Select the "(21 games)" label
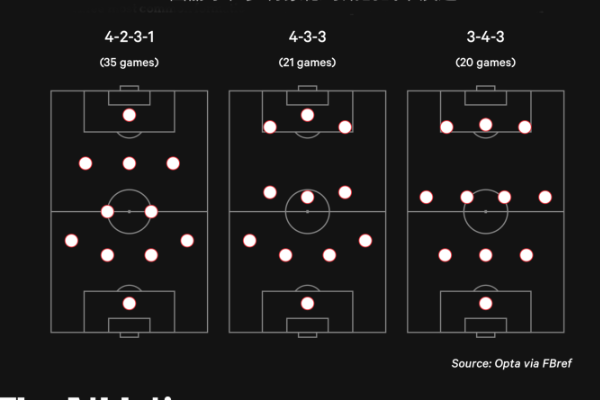 pos(307,62)
